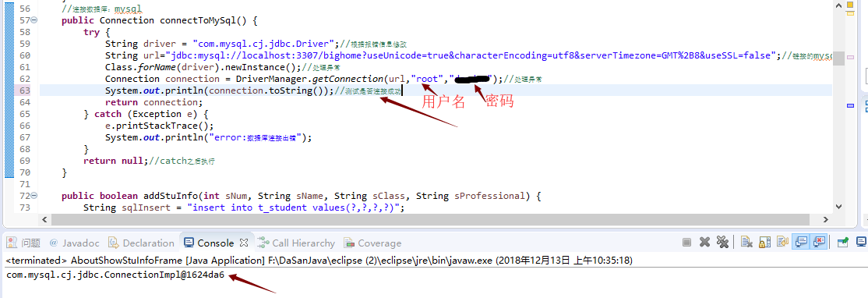868x298 pixels.
Task: Clear the Console output
Action: click(746, 242)
